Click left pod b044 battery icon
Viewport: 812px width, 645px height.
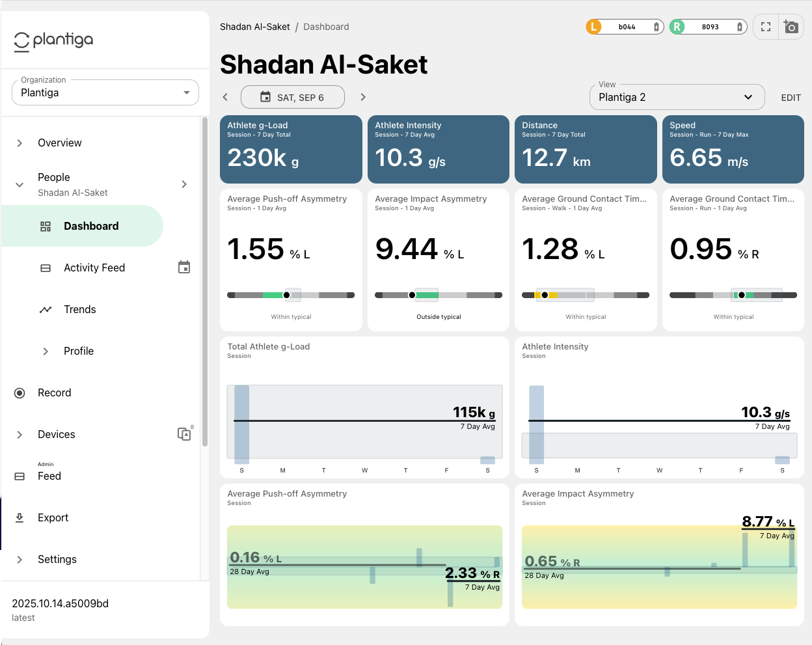point(656,27)
